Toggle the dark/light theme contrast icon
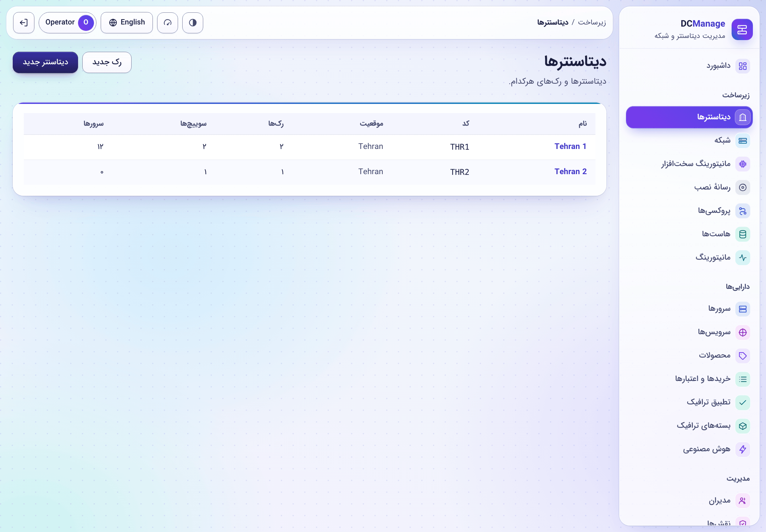Viewport: 766px width, 532px height. coord(193,23)
